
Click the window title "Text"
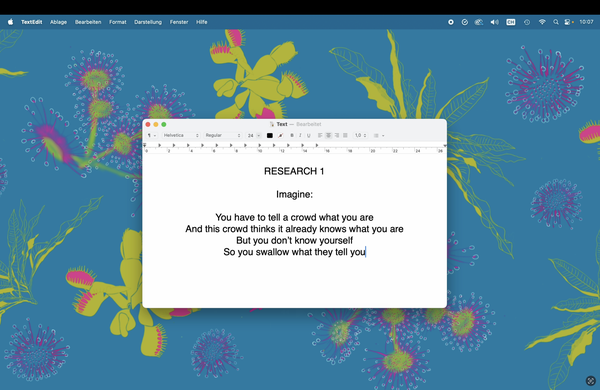click(282, 124)
